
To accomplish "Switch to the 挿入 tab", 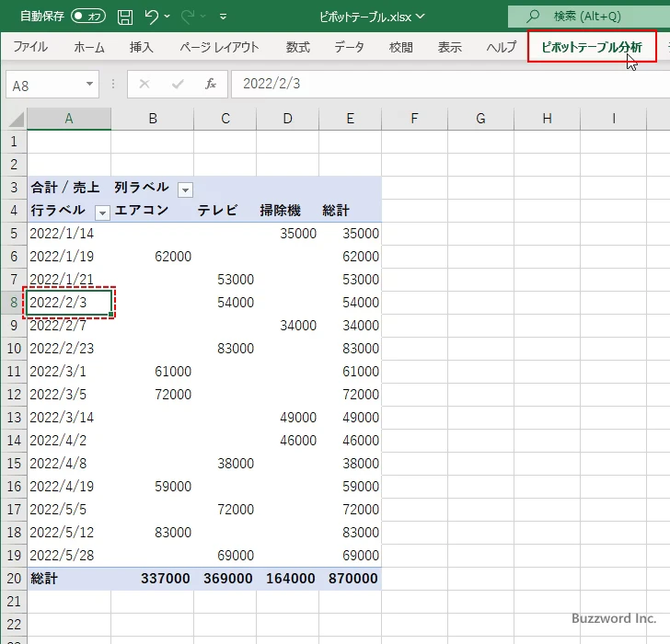I will click(x=142, y=47).
